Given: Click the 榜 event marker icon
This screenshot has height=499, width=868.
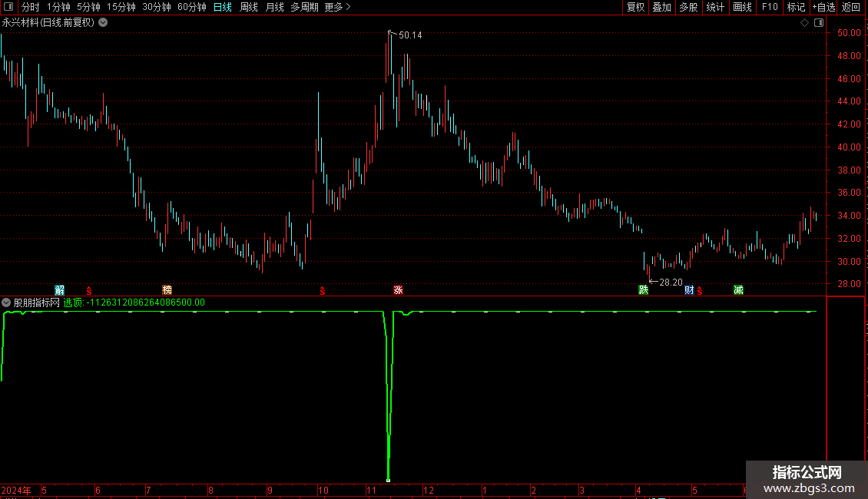Looking at the screenshot, I should coord(167,290).
